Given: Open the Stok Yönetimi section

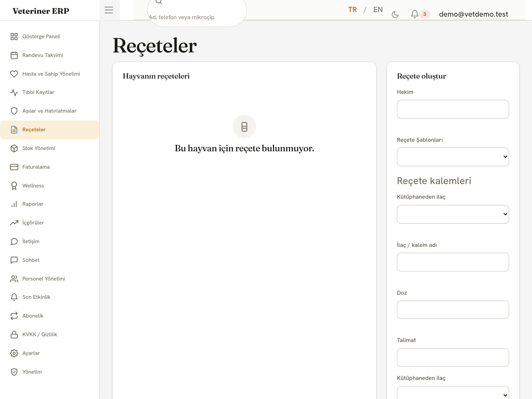Looking at the screenshot, I should (x=49, y=148).
